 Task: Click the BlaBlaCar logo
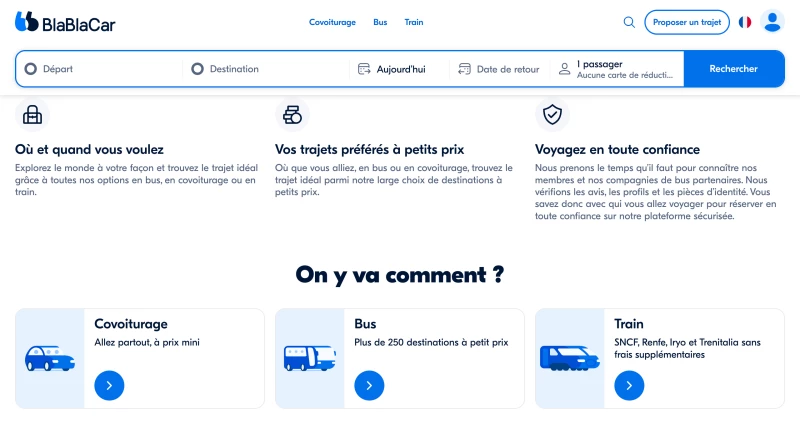click(65, 22)
